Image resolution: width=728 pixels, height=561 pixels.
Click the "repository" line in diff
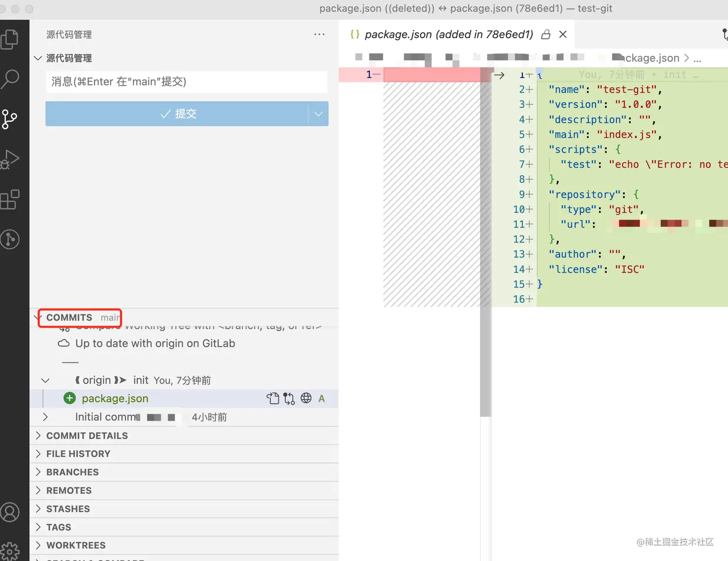point(594,194)
